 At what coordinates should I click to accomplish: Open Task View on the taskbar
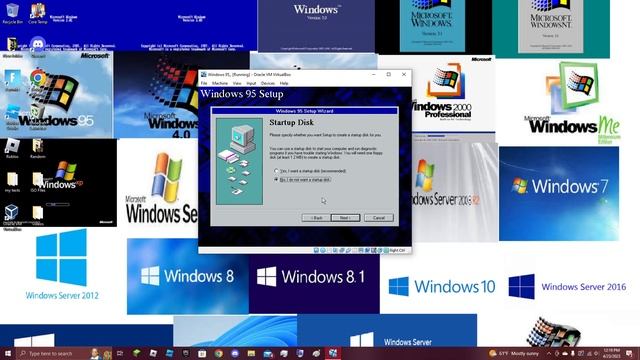[120, 353]
